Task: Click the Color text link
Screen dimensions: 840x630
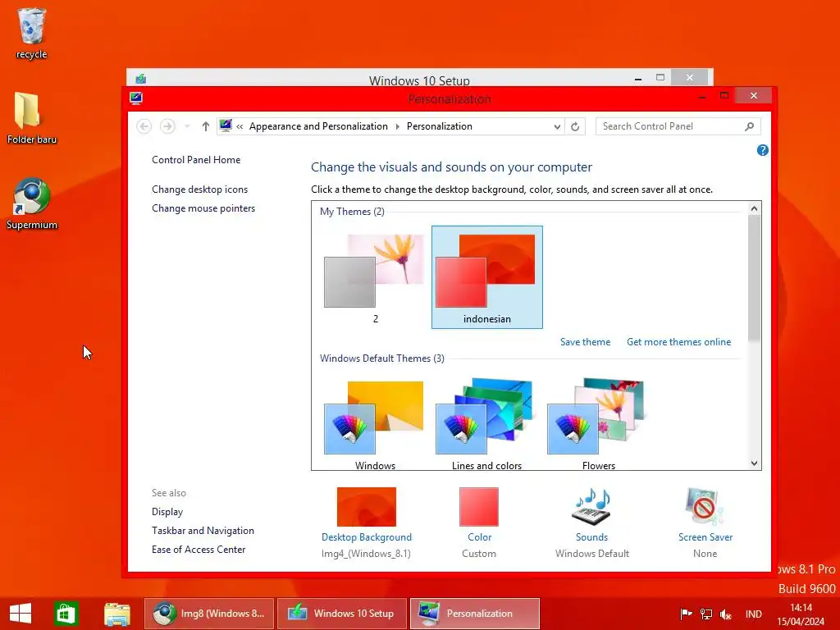Action: 479,537
